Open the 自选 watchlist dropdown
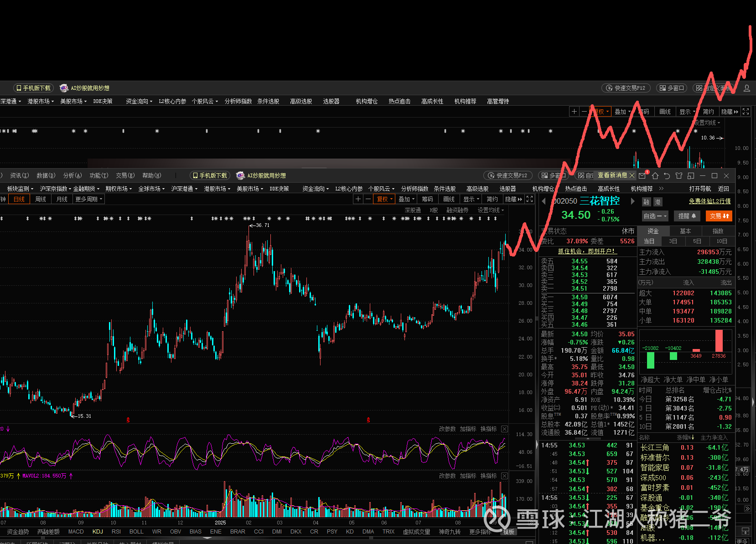The image size is (756, 544). [655, 216]
